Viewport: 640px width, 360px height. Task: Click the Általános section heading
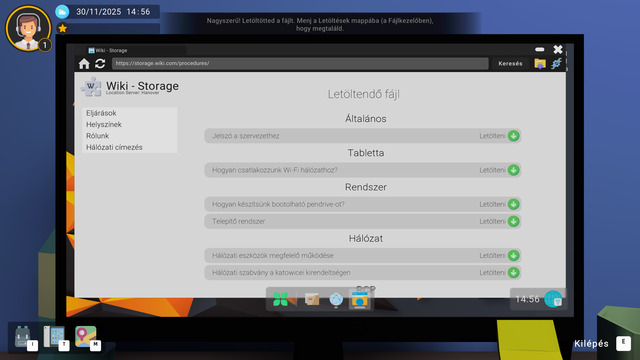click(366, 119)
